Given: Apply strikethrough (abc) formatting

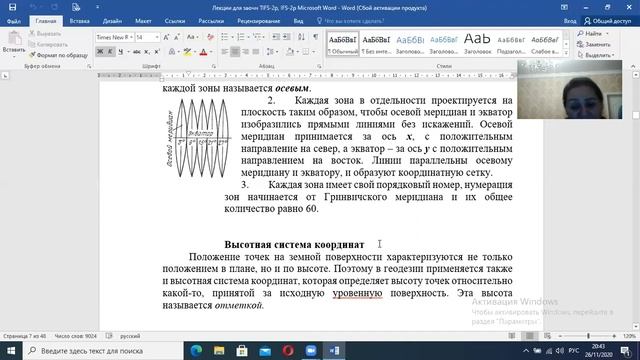Looking at the screenshot, I should [x=136, y=52].
